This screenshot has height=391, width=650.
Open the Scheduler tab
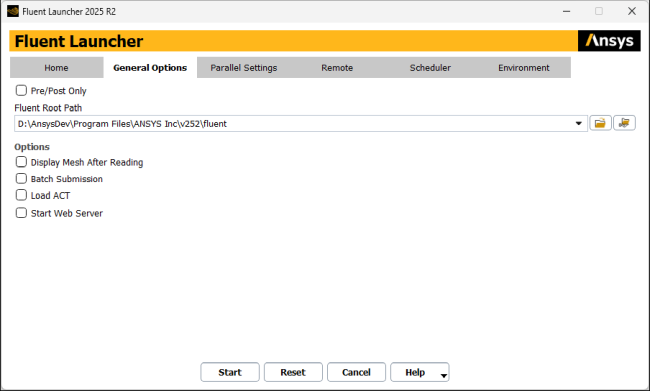click(x=430, y=68)
